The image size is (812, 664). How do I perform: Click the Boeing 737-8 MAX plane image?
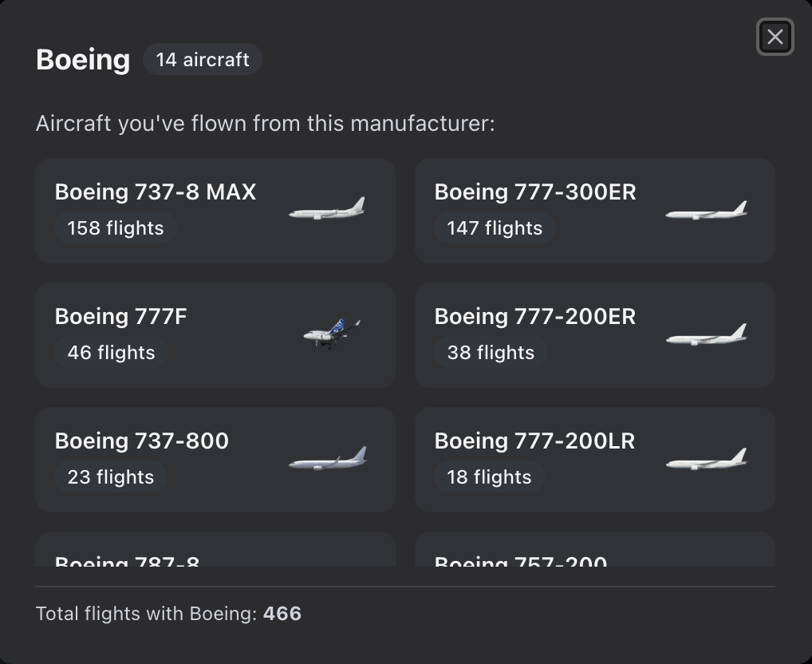327,210
